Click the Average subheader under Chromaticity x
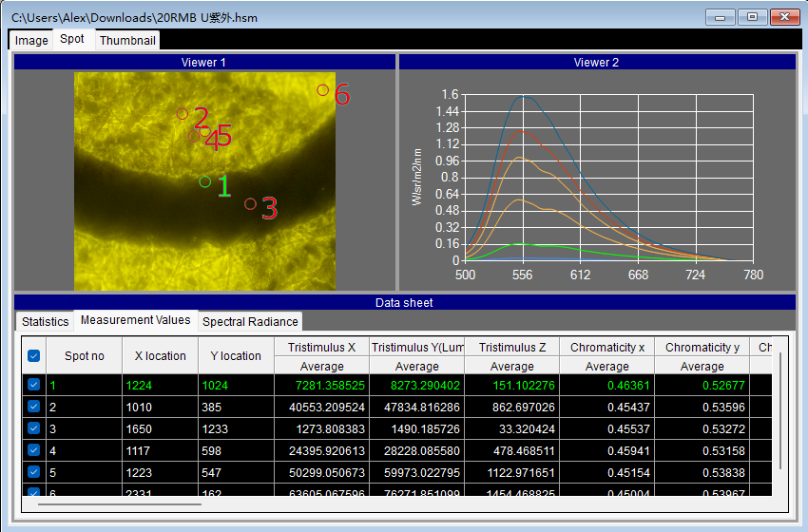 pos(607,366)
